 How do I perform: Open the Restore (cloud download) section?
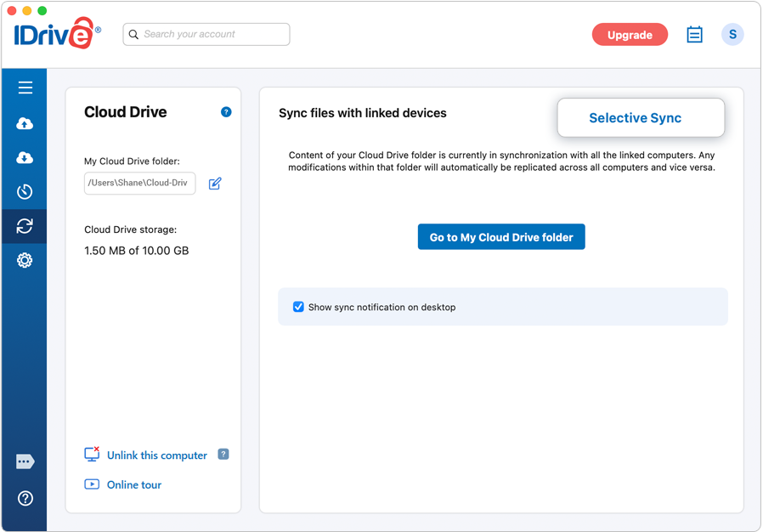[x=25, y=158]
